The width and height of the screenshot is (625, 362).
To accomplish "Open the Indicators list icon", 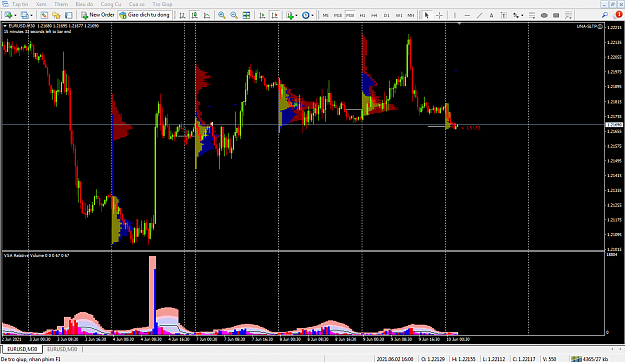I will click(x=290, y=15).
